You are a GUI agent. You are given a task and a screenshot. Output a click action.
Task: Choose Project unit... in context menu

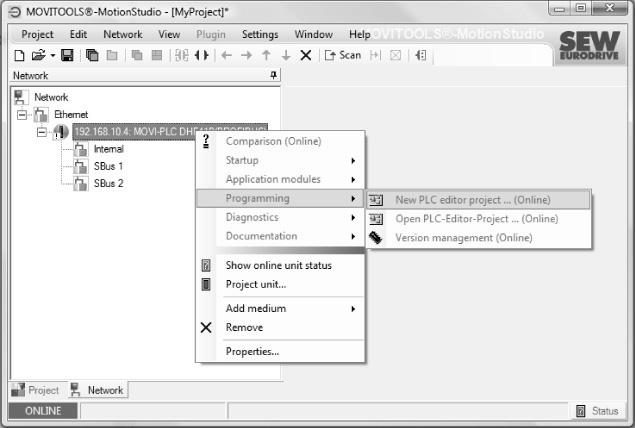(280, 284)
